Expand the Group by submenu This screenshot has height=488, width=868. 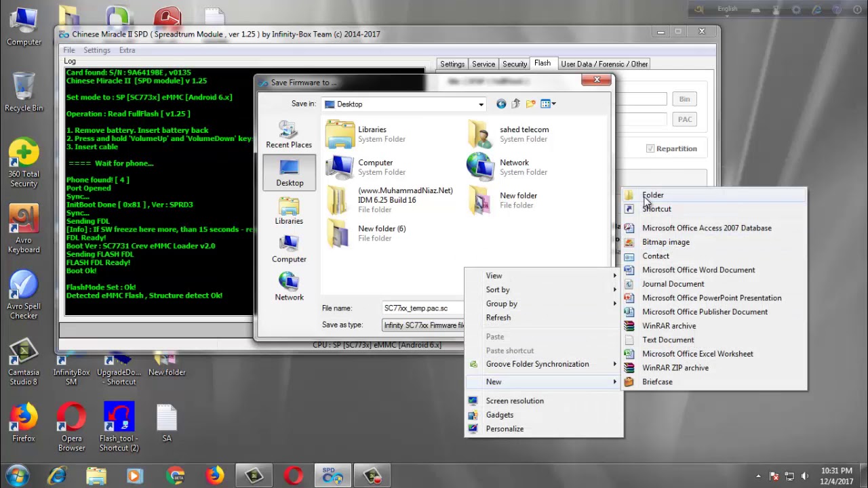coord(544,304)
